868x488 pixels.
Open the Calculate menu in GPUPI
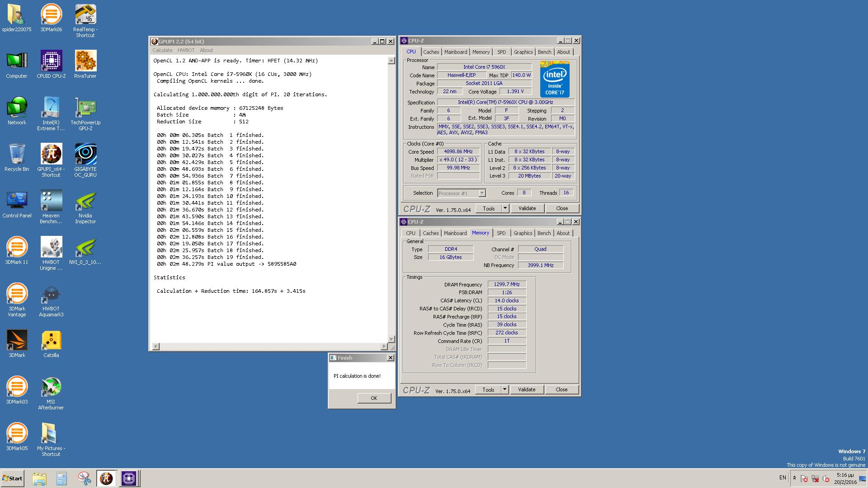pyautogui.click(x=162, y=50)
